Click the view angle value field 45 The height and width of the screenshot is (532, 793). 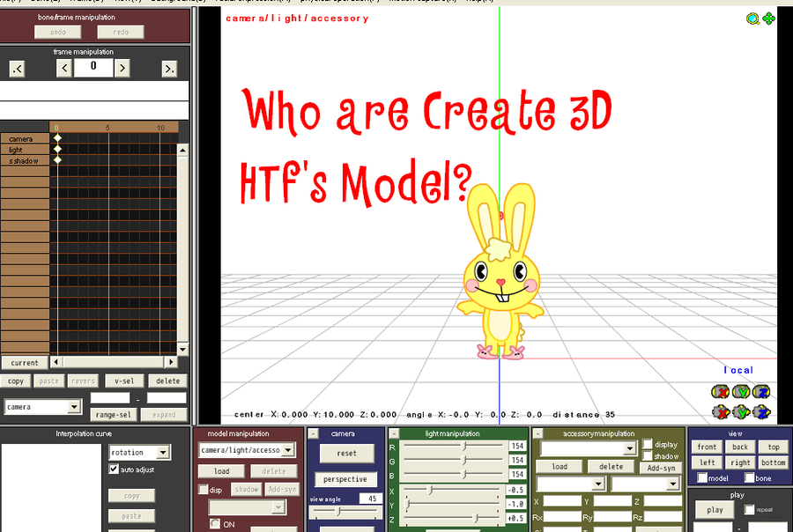(371, 499)
